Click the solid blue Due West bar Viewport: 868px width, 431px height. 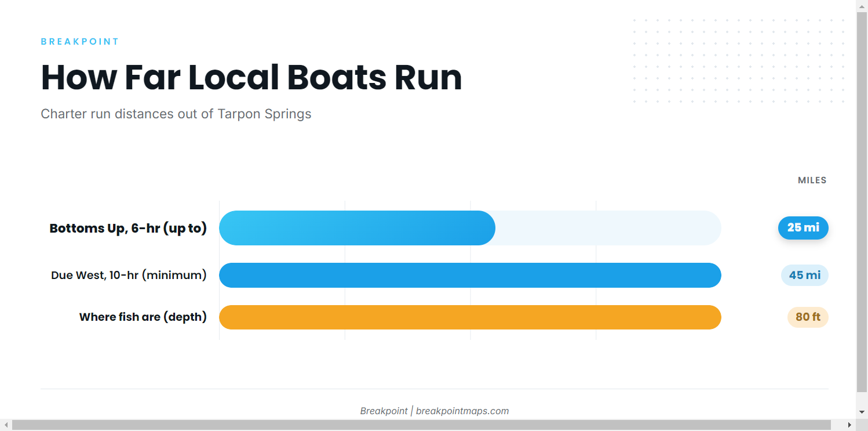pos(470,275)
